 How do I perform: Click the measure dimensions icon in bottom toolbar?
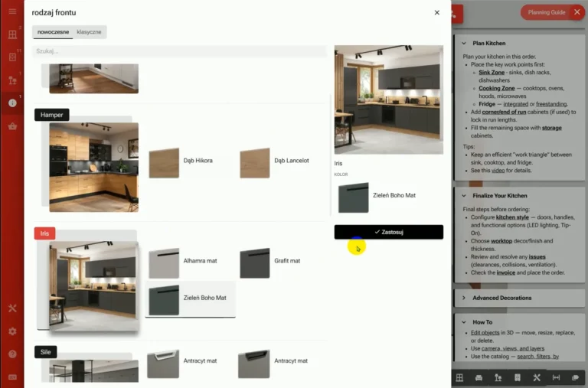(x=556, y=378)
